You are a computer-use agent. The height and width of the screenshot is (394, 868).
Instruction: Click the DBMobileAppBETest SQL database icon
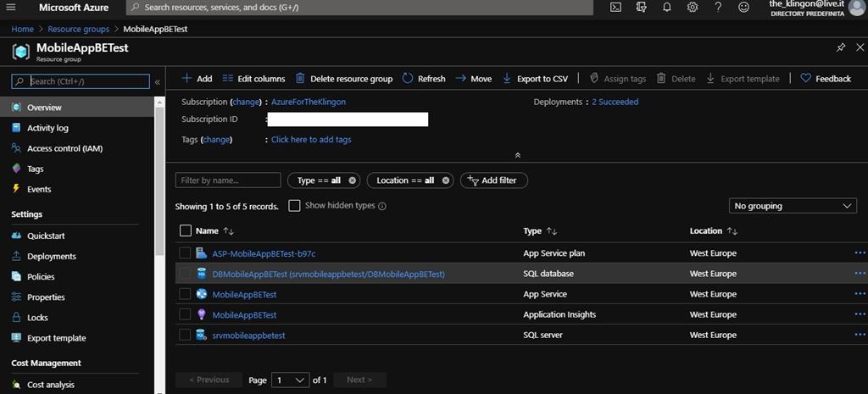202,274
